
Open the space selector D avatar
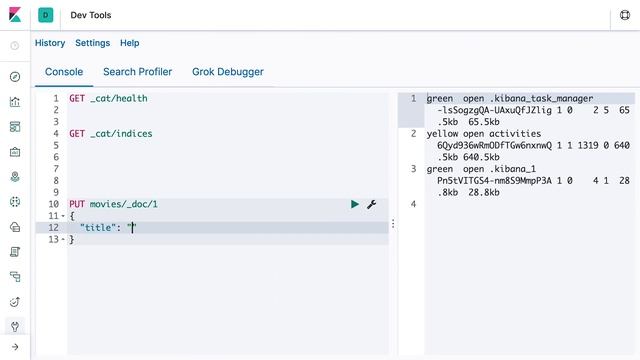point(46,15)
